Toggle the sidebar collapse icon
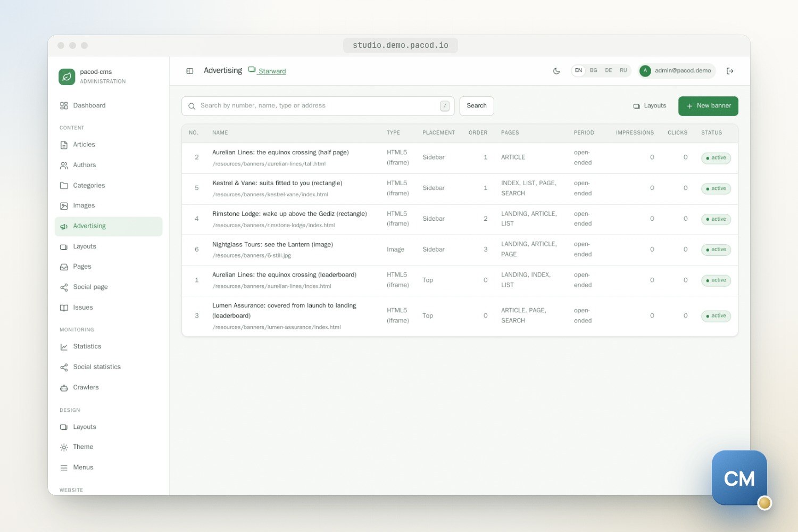The width and height of the screenshot is (798, 532). pos(189,71)
